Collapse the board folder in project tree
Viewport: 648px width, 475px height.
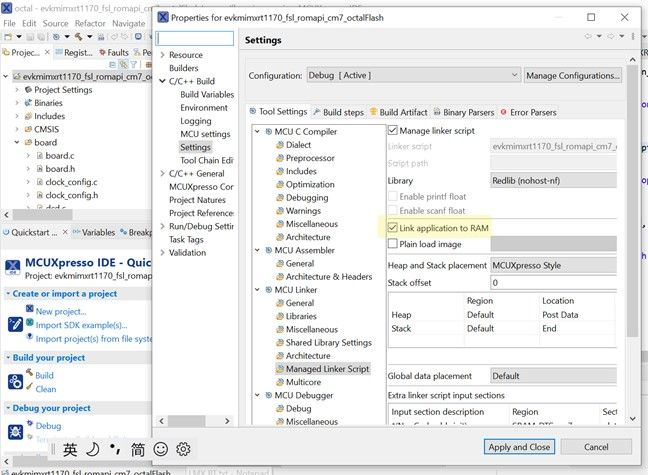coord(17,142)
